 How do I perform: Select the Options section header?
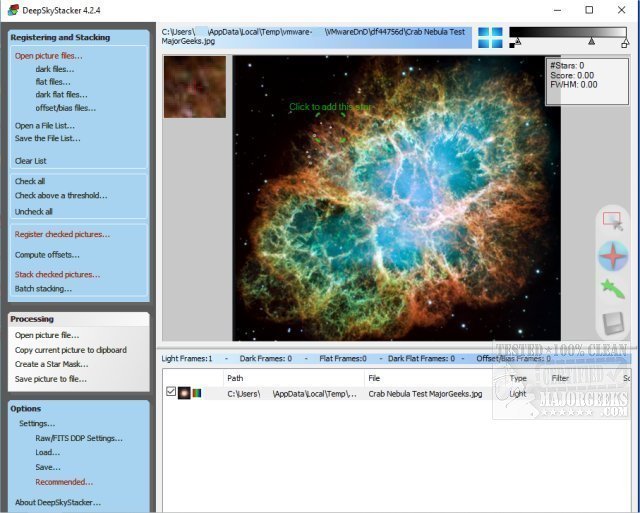point(26,409)
